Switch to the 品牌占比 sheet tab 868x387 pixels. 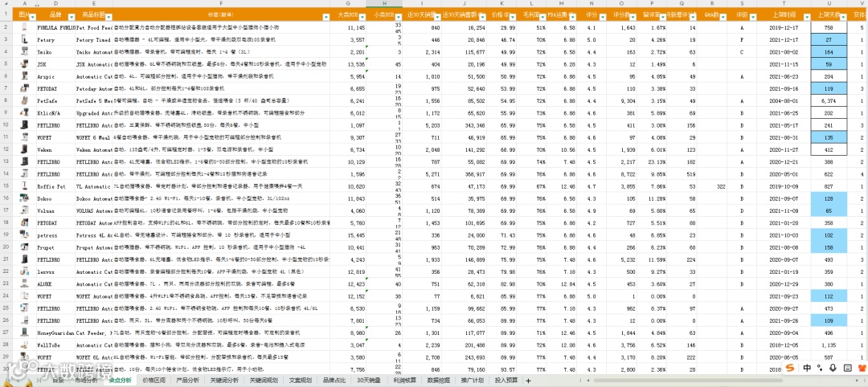(334, 381)
